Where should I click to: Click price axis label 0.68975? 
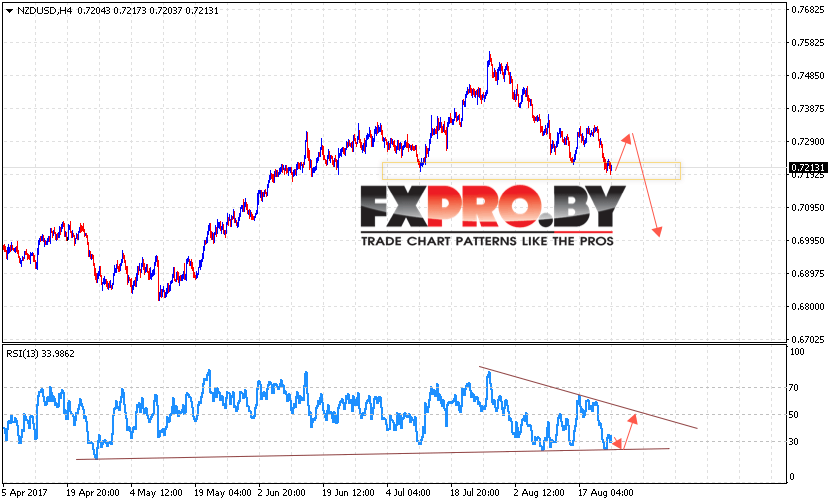[808, 273]
